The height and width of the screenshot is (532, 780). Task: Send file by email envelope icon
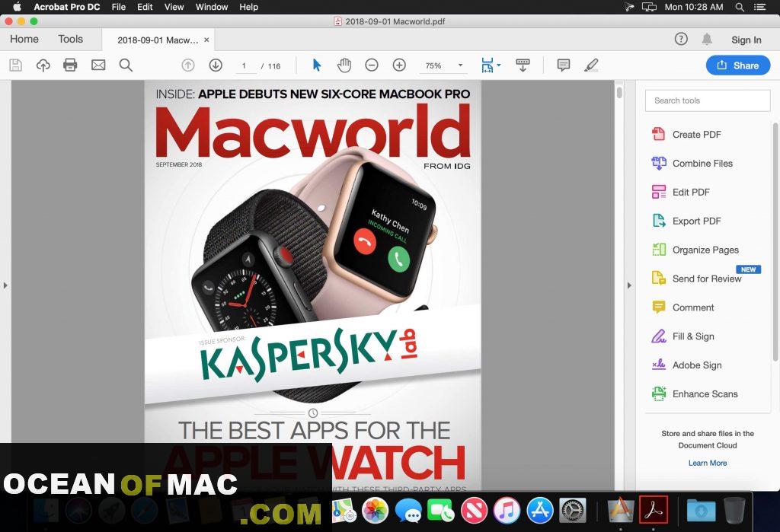pos(98,65)
